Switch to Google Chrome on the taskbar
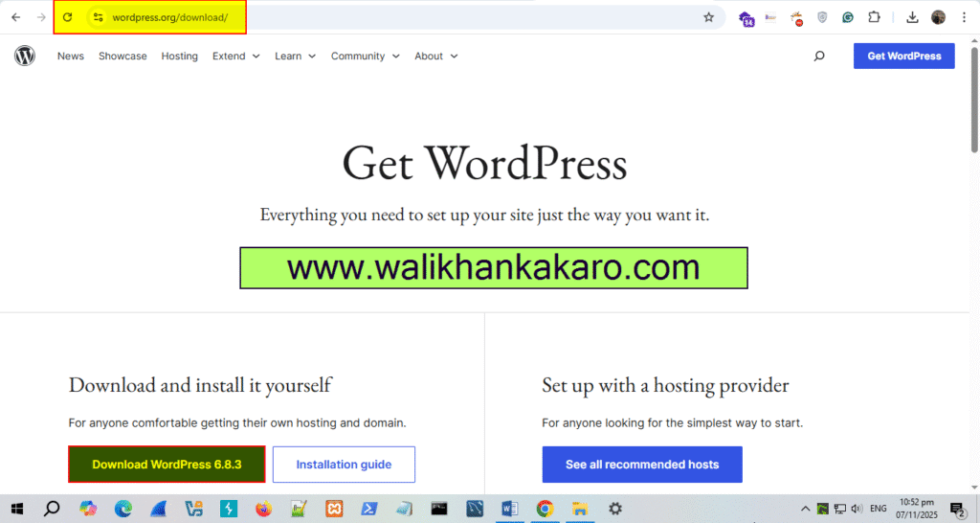This screenshot has width=980, height=523. (x=545, y=509)
